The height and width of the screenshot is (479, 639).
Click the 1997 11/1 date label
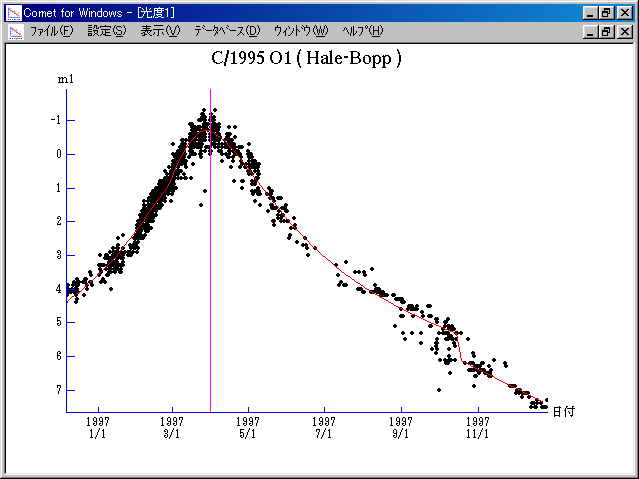click(478, 427)
